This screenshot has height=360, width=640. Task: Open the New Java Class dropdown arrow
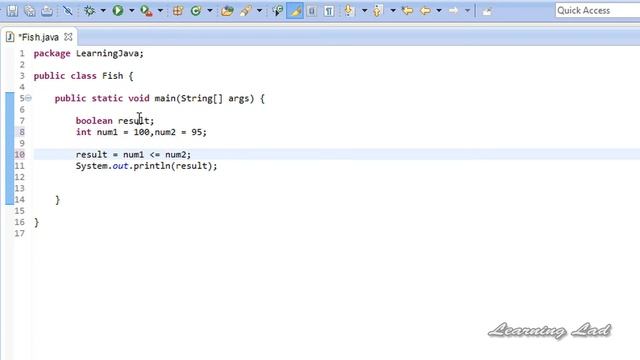(210, 11)
